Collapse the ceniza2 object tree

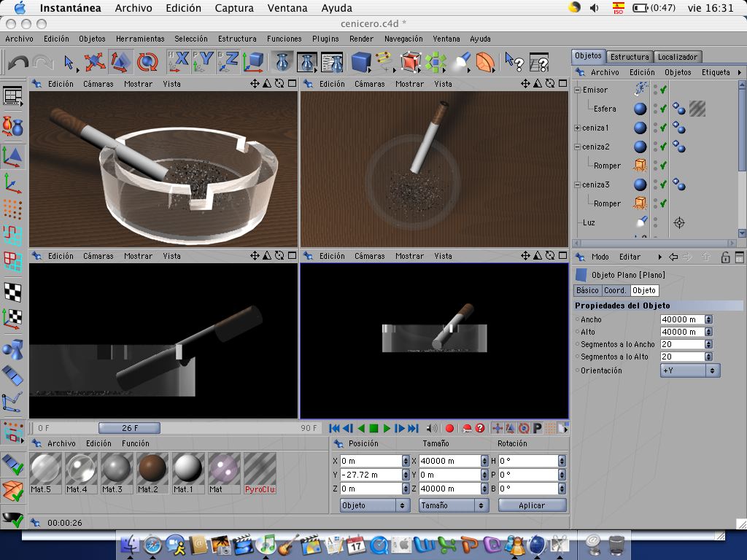(578, 147)
